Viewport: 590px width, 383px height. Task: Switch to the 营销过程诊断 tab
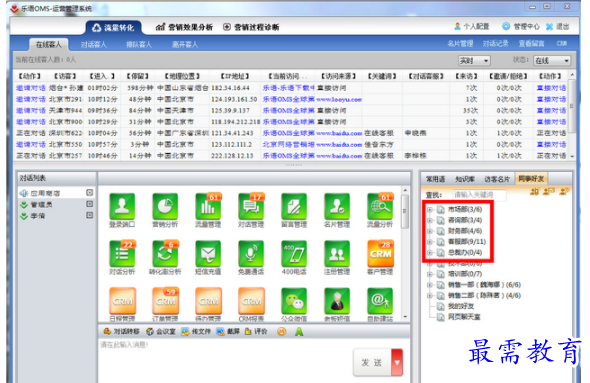point(251,27)
